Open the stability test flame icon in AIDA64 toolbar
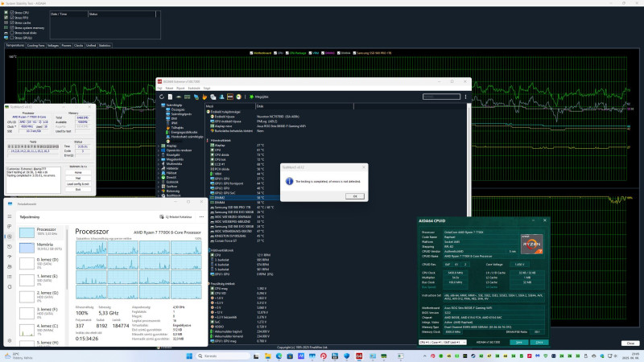 click(204, 97)
